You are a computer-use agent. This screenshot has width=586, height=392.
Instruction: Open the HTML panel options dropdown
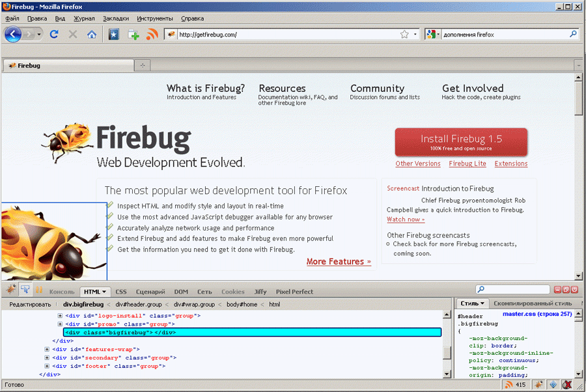pos(104,292)
